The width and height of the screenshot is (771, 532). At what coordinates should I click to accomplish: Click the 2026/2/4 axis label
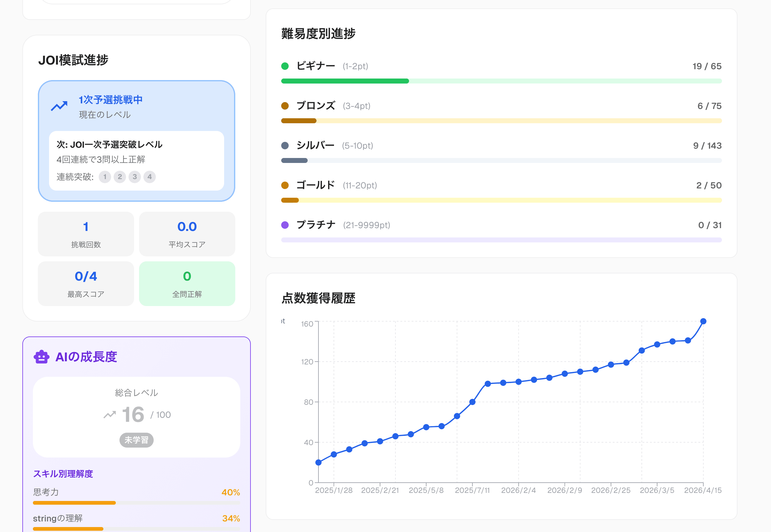tap(518, 490)
